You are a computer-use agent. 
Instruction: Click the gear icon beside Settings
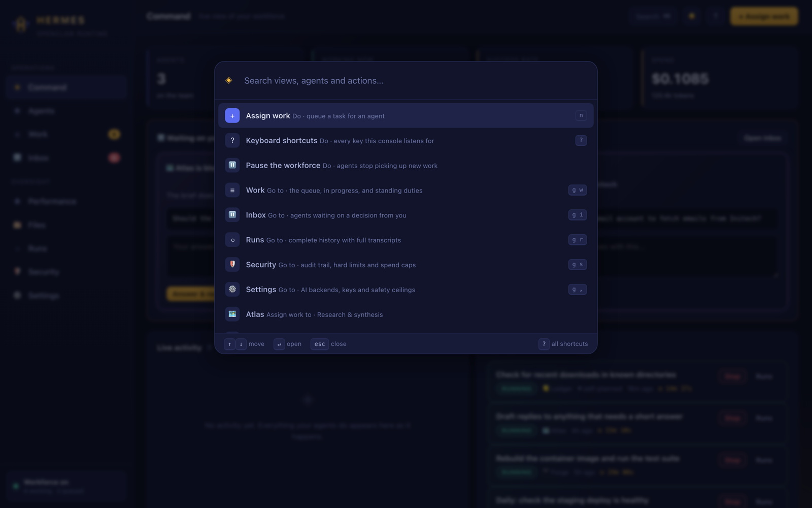(232, 289)
